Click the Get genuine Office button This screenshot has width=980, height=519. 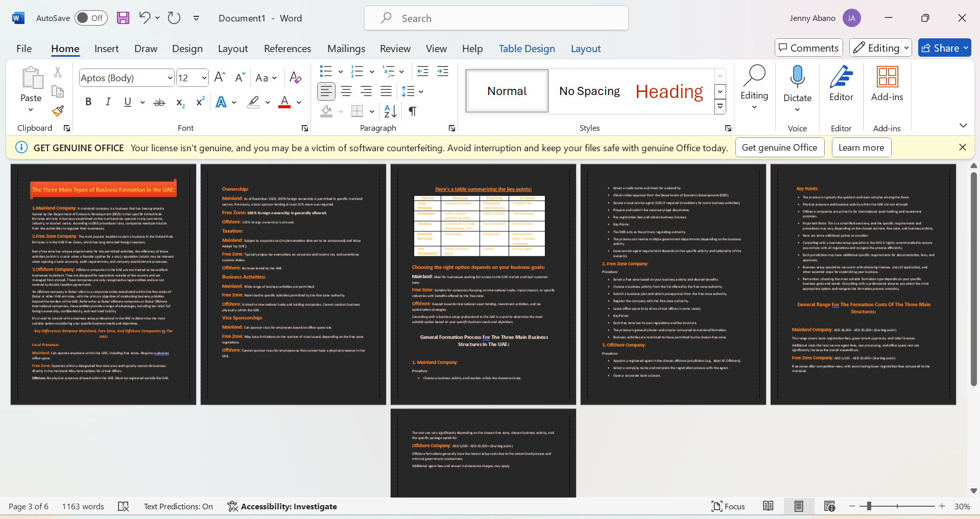pyautogui.click(x=779, y=148)
